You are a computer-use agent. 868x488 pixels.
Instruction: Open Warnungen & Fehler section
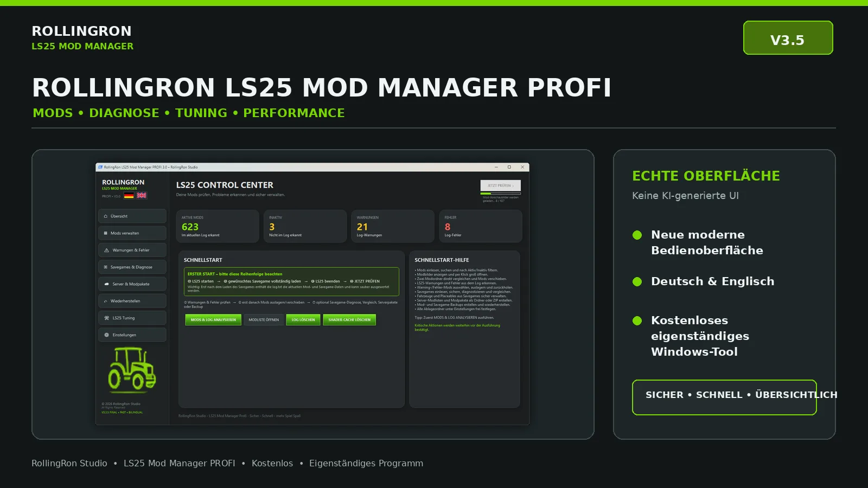[x=132, y=250]
